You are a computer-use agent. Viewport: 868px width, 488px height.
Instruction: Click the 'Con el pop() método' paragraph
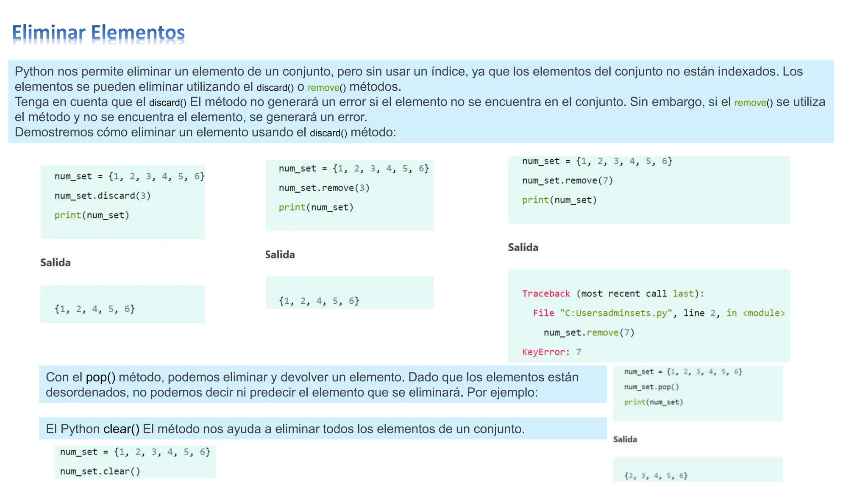[x=323, y=384]
